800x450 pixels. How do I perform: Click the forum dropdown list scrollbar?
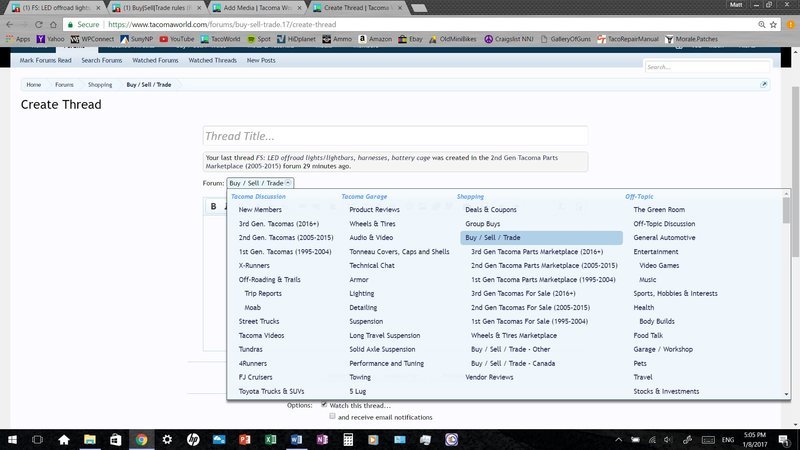tap(786, 210)
